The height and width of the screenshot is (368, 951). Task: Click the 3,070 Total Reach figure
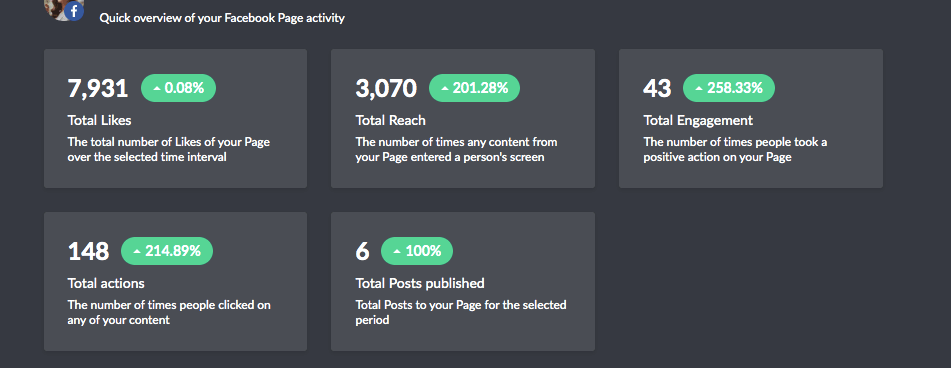click(x=386, y=89)
